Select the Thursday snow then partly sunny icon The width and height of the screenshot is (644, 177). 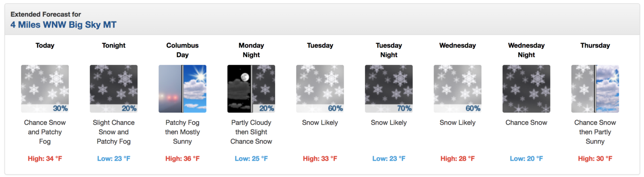tap(595, 89)
